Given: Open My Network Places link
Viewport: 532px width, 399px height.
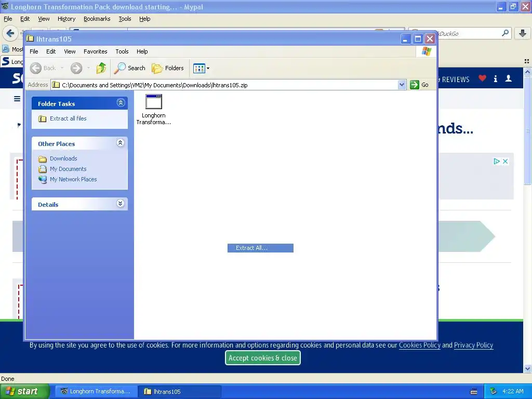Looking at the screenshot, I should tap(73, 179).
